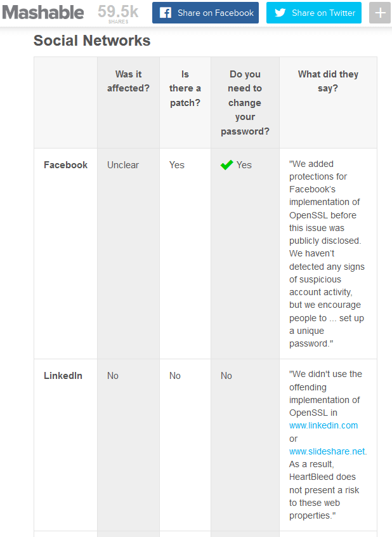This screenshot has width=392, height=537.
Task: Open the www.linkedin.com link
Action: tap(323, 425)
